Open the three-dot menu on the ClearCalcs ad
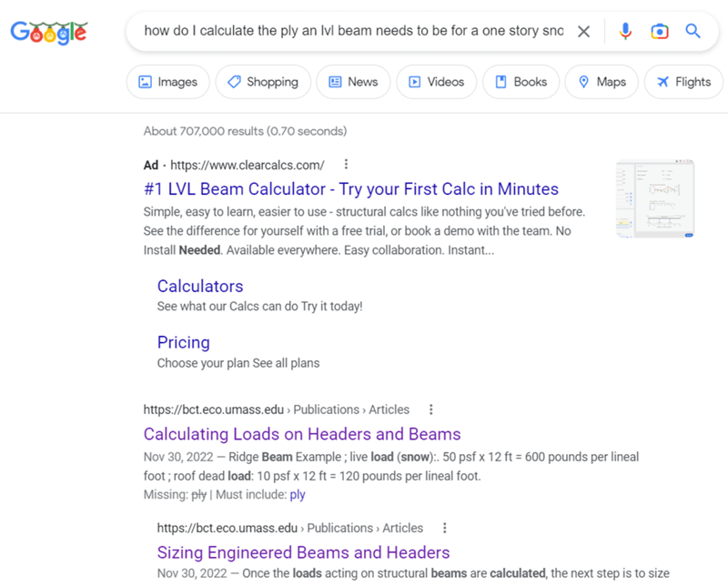 pyautogui.click(x=346, y=165)
